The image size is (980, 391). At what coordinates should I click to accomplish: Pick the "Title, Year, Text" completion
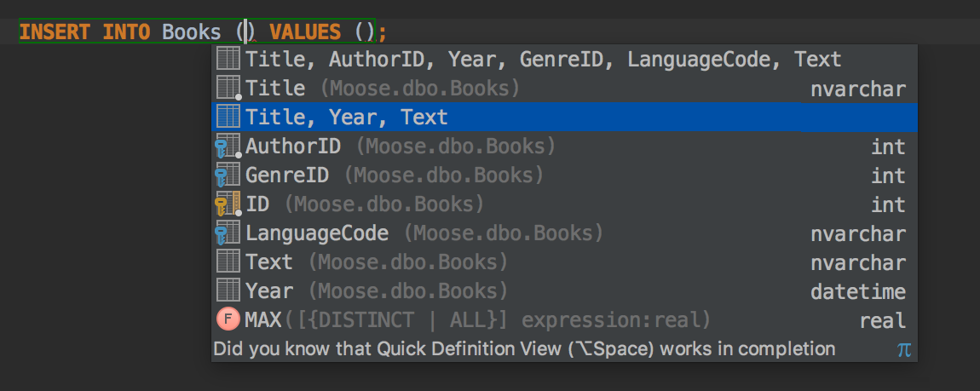(564, 117)
